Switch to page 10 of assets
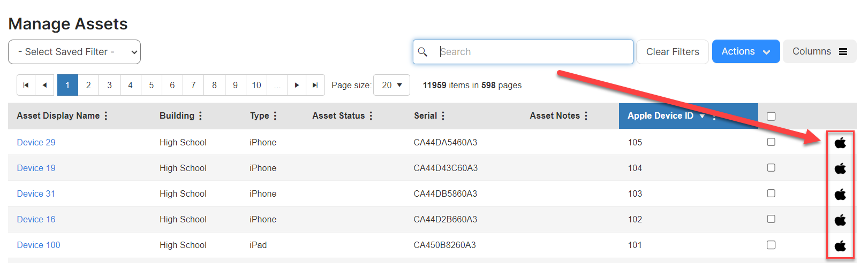The image size is (868, 263). (x=256, y=85)
